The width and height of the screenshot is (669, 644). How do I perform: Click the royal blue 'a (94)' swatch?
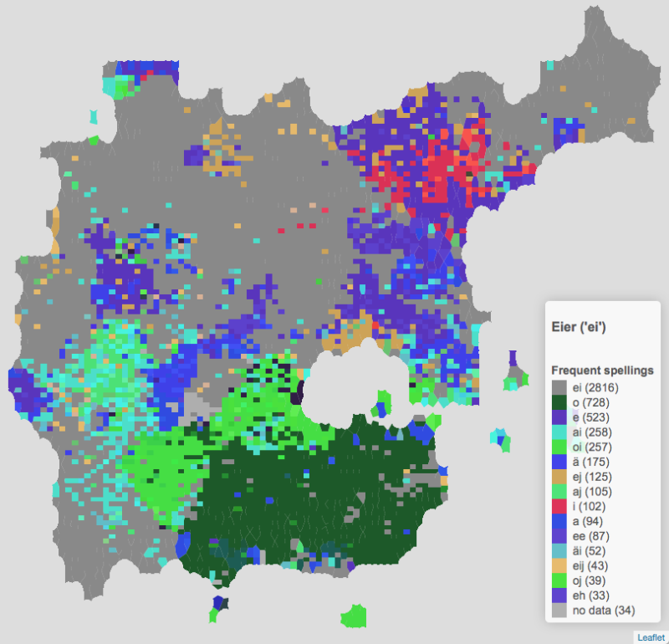[559, 522]
